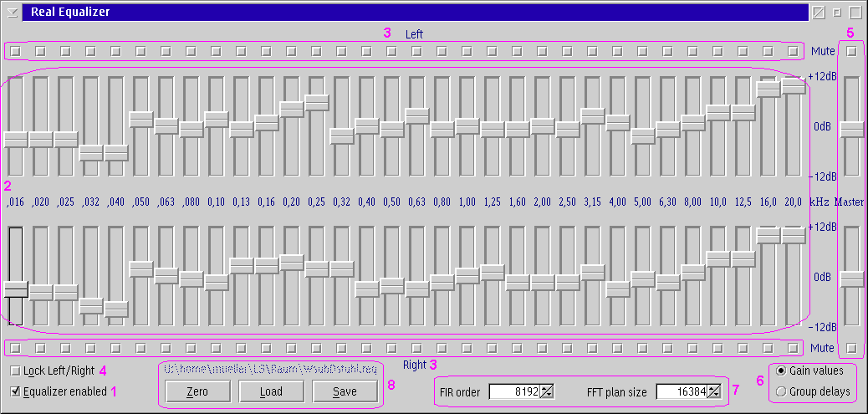The width and height of the screenshot is (868, 414).
Task: Mute the left channel 1,00 kHz band
Action: [467, 52]
